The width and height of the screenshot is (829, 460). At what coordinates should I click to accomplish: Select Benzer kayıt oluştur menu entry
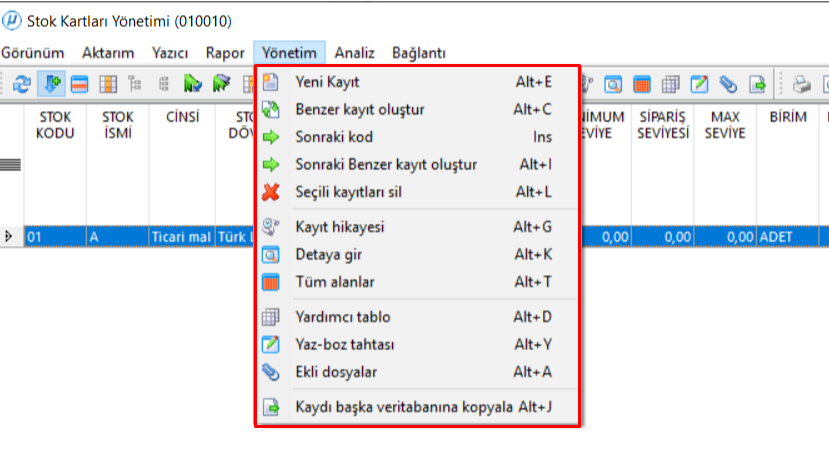pyautogui.click(x=417, y=109)
